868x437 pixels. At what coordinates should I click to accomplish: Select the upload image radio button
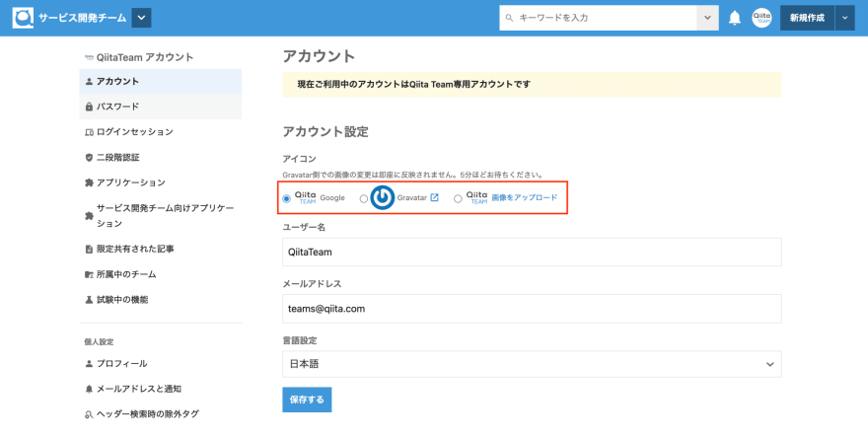pos(458,198)
